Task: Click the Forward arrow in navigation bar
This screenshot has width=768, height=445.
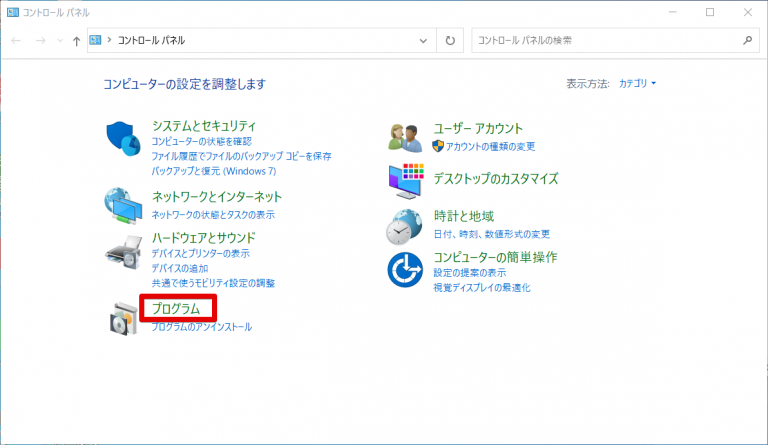Action: tap(41, 41)
